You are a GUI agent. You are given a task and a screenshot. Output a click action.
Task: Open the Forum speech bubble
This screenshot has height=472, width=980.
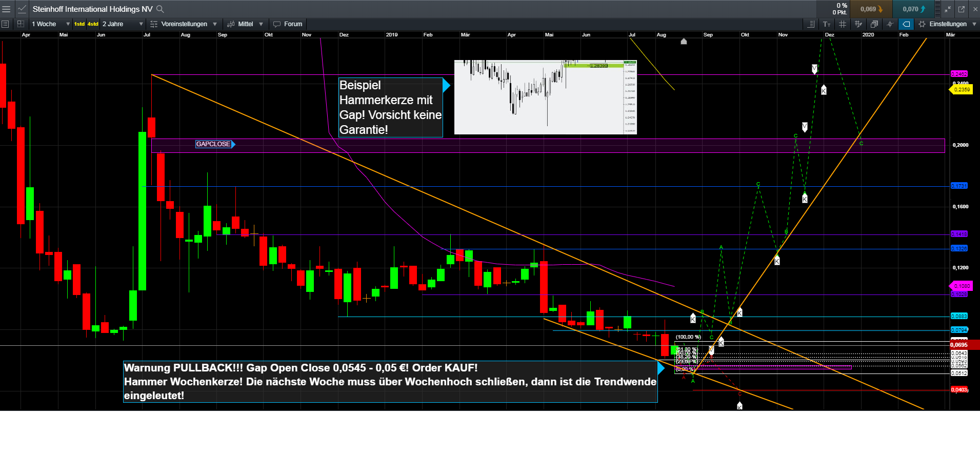pyautogui.click(x=287, y=24)
